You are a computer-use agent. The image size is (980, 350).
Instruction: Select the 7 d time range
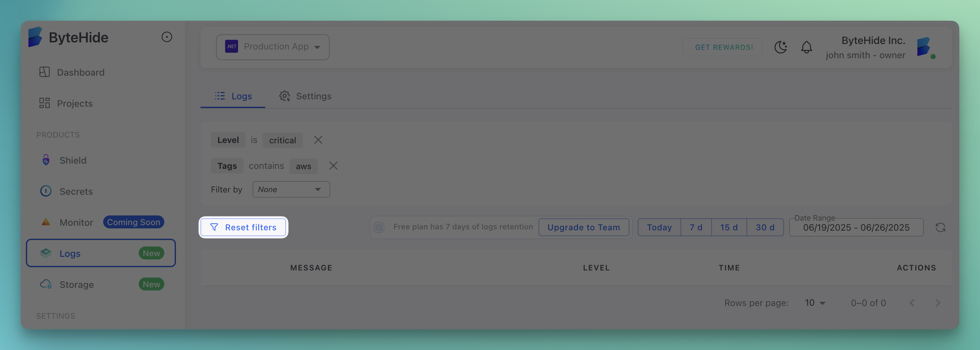(x=695, y=227)
